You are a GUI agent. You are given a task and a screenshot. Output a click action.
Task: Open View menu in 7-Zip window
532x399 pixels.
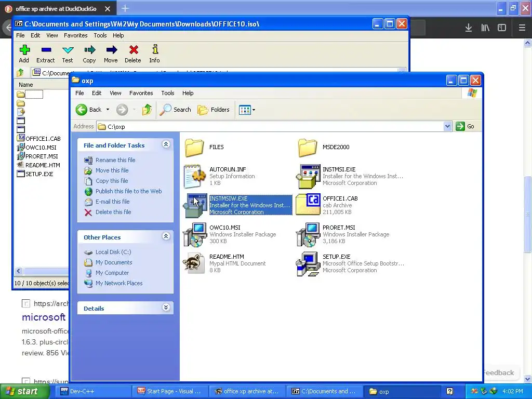pyautogui.click(x=52, y=35)
